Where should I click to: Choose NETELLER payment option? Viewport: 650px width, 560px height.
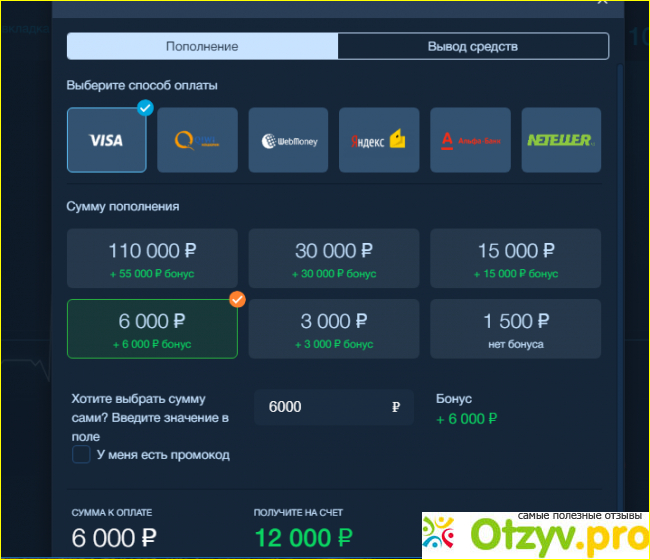[560, 141]
